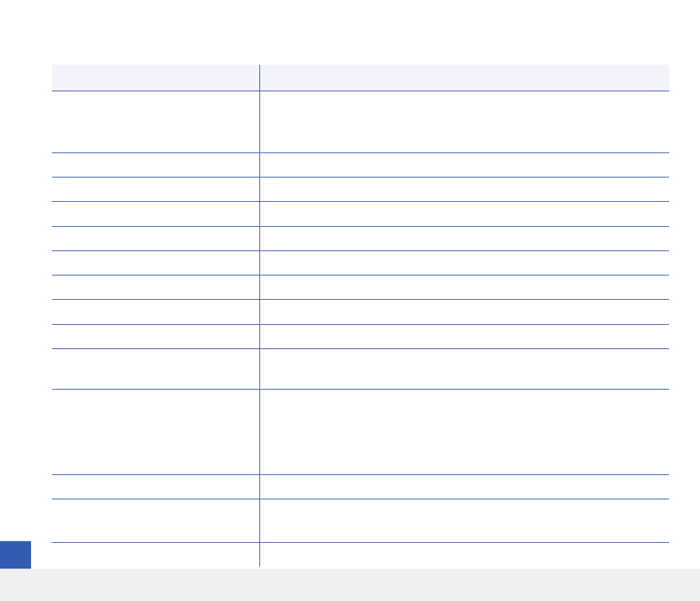Image resolution: width=700 pixels, height=601 pixels.
Task: Click the tall first body cell, narrow column
Action: click(155, 122)
